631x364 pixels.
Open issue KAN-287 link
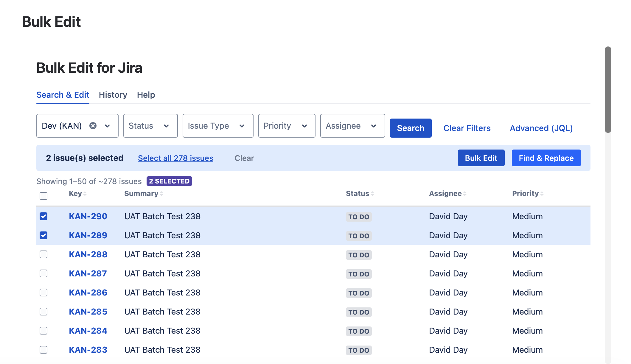click(88, 273)
